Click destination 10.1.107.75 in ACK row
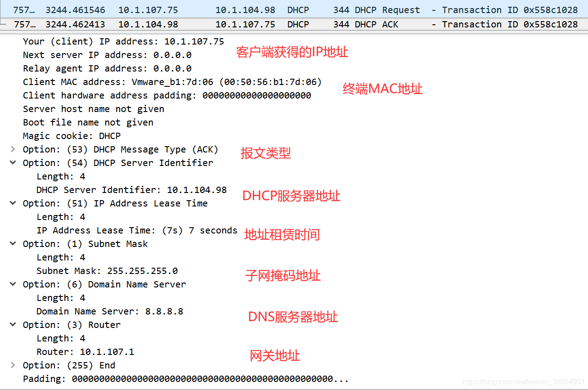This screenshot has width=588, height=390. tap(245, 24)
